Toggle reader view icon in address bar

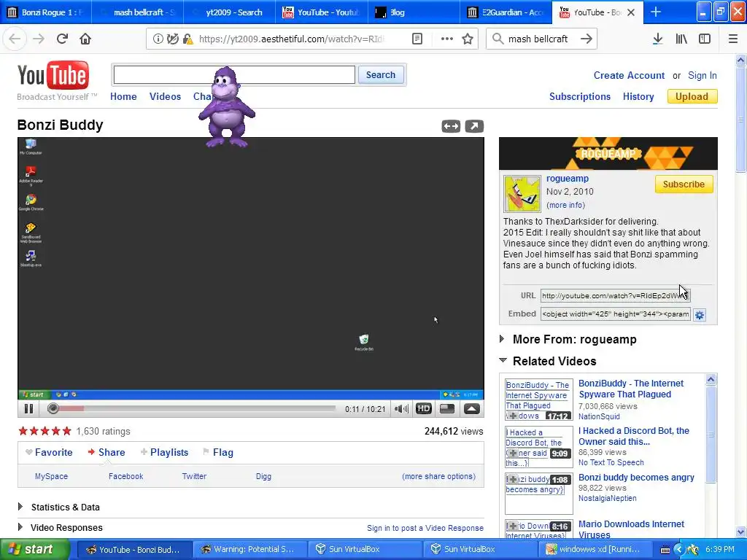[417, 39]
